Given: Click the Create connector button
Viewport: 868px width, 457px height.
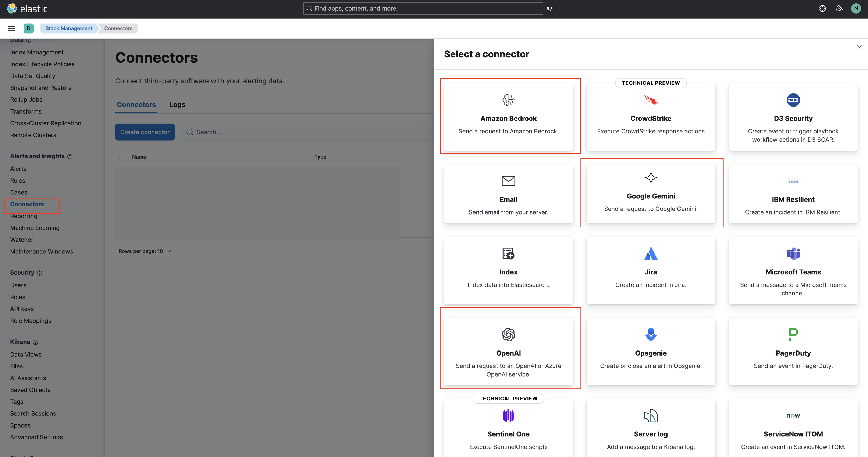Looking at the screenshot, I should 145,132.
